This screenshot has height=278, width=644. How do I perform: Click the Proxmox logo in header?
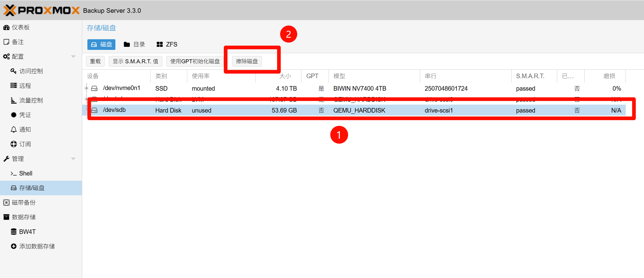tap(41, 10)
